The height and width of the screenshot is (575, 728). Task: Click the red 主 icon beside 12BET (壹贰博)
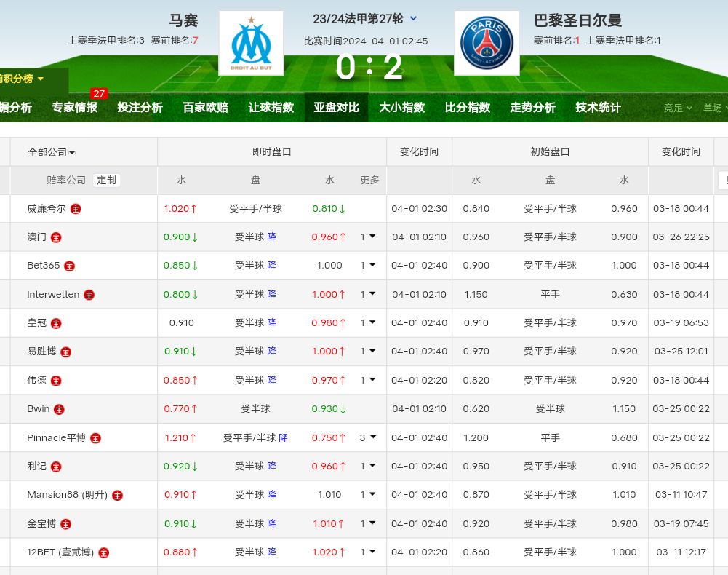[104, 552]
